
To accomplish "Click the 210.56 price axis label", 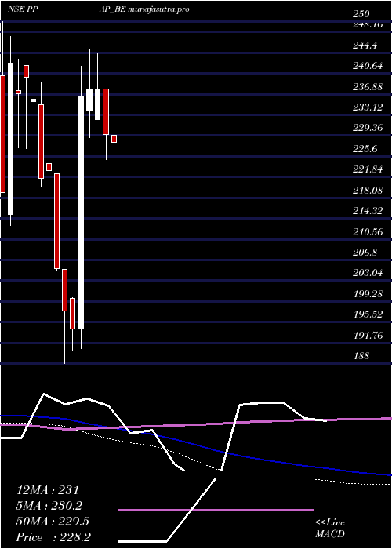I will pyautogui.click(x=368, y=232).
